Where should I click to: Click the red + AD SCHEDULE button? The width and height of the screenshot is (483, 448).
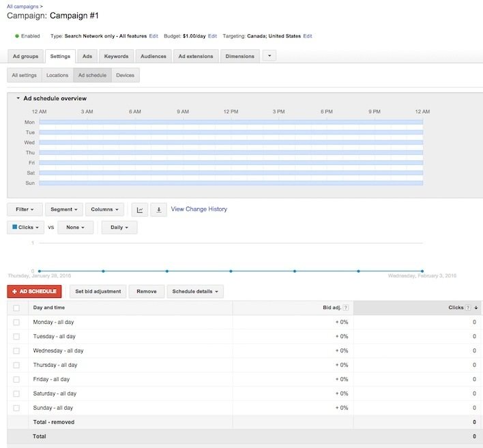(34, 292)
